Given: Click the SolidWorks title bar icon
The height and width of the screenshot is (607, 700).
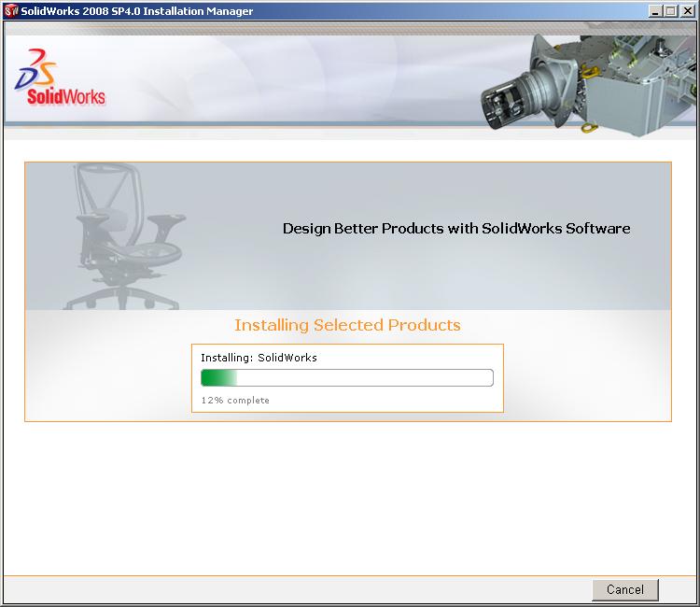Looking at the screenshot, I should tap(11, 10).
